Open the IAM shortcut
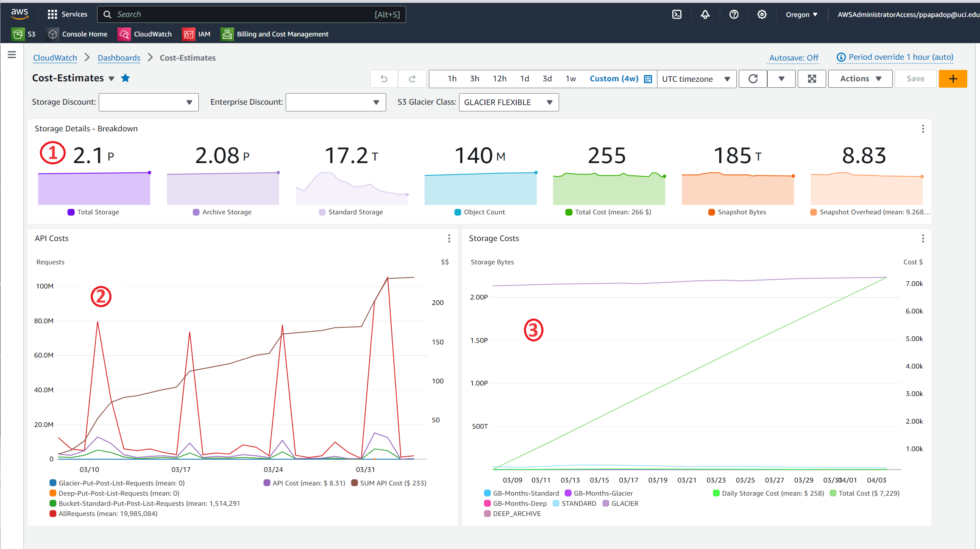The height and width of the screenshot is (549, 980). (x=196, y=34)
